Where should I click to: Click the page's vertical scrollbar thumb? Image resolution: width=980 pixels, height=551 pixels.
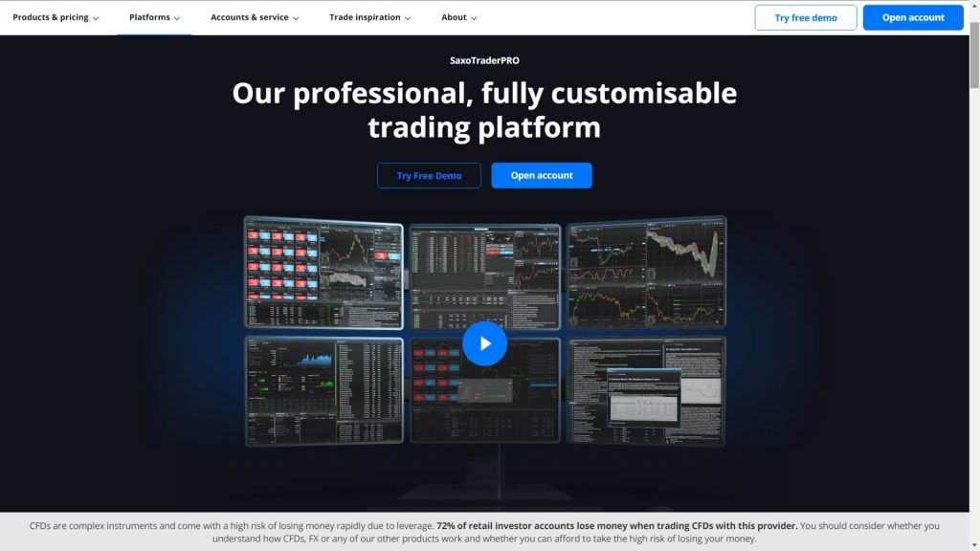[974, 55]
